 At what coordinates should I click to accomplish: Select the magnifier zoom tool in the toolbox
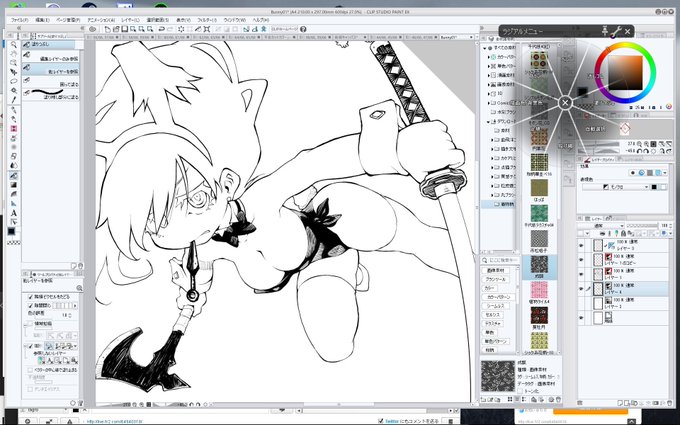[13, 45]
